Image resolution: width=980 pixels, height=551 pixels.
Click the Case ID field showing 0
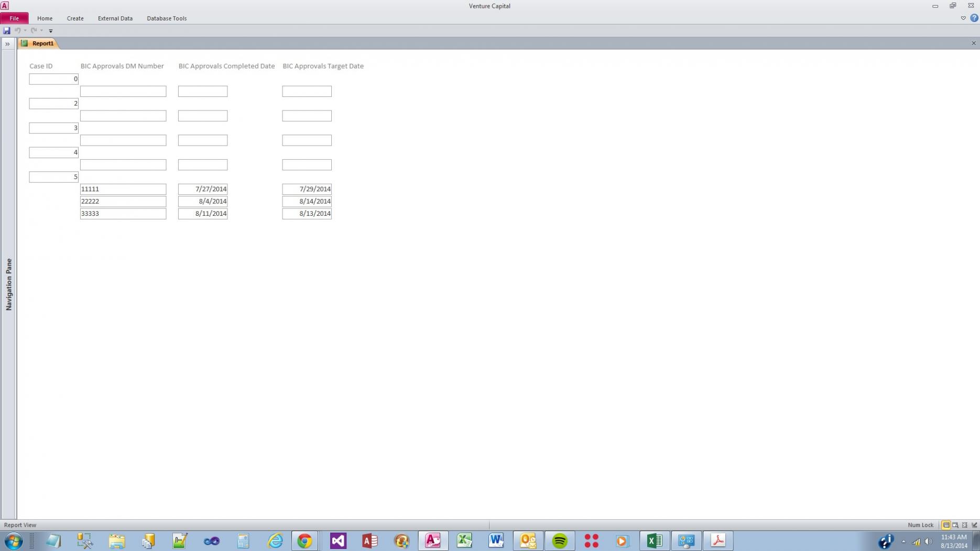(x=53, y=79)
